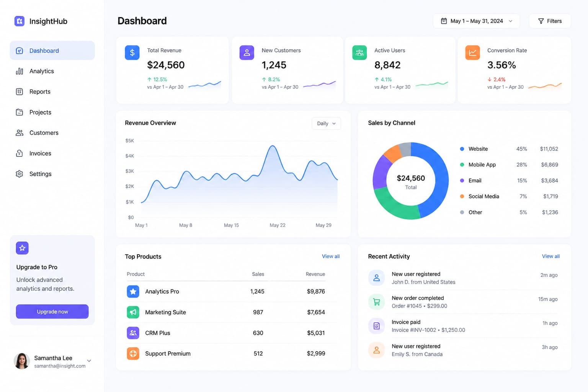Click the Revenue column header

(x=315, y=274)
